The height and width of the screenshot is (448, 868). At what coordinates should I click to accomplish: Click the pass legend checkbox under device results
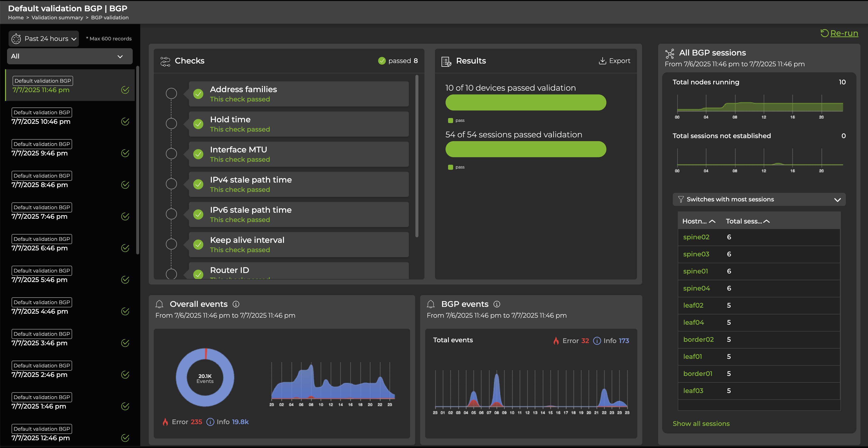pyautogui.click(x=451, y=120)
